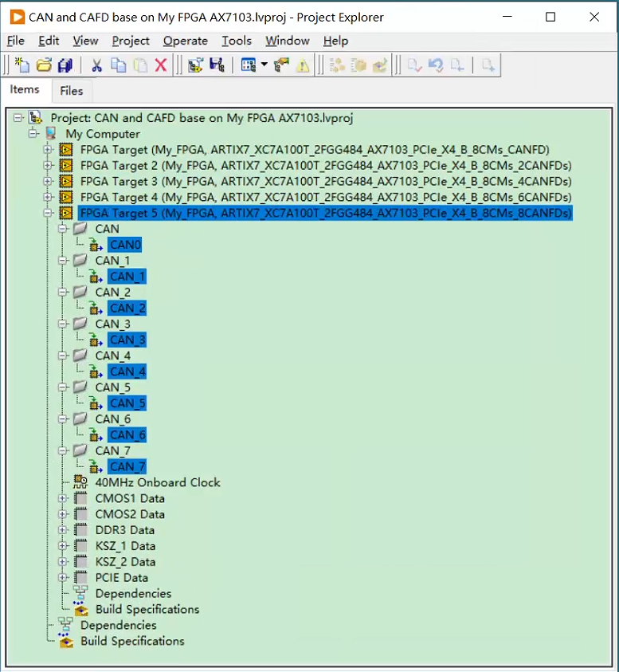Click the Save All toolbar icon
Image resolution: width=619 pixels, height=672 pixels.
tap(66, 65)
